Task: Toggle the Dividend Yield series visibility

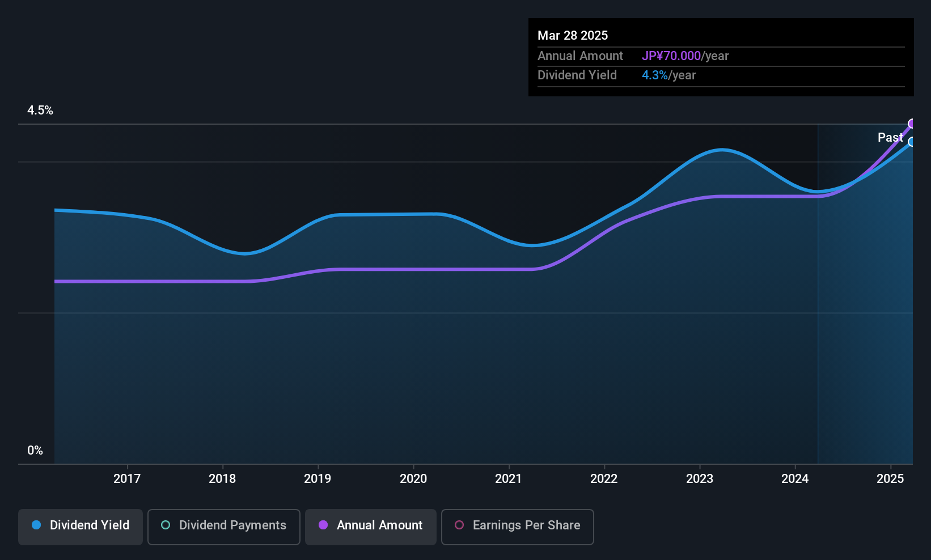Action: 80,527
